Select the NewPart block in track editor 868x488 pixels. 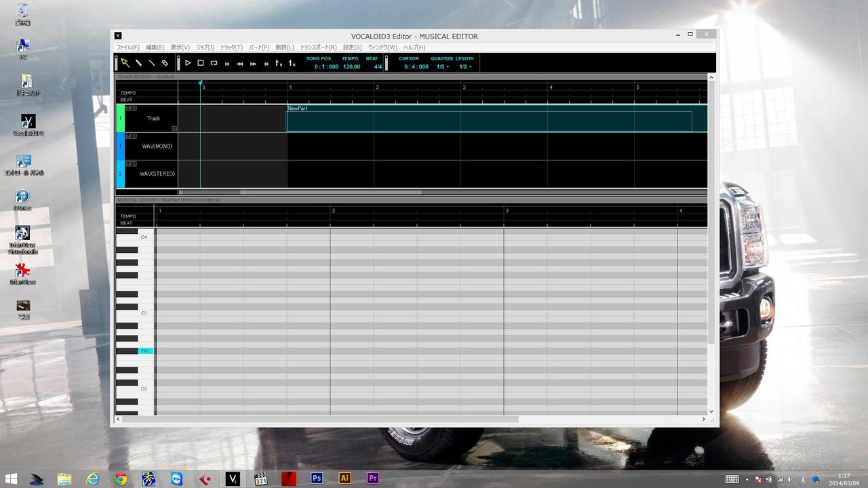496,119
